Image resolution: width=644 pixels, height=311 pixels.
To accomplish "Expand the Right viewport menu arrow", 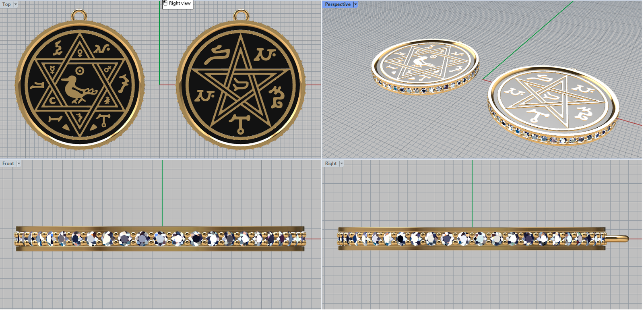I will [341, 164].
